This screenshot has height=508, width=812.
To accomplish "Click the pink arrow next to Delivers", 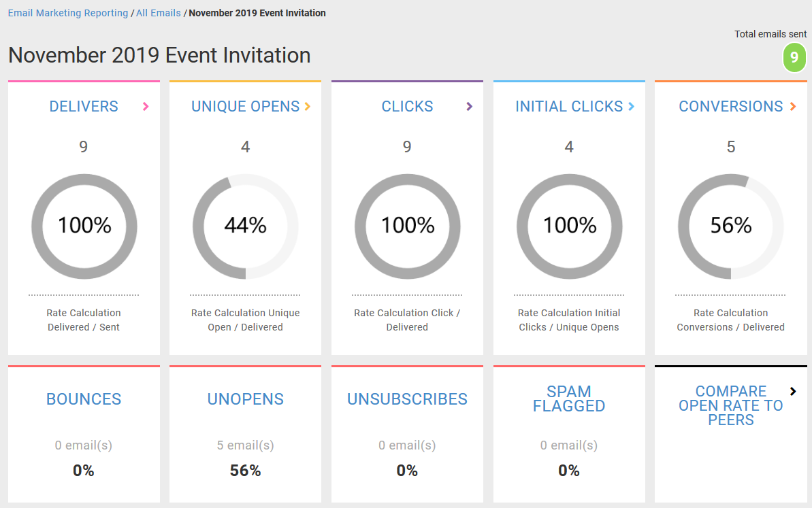I will 146,107.
